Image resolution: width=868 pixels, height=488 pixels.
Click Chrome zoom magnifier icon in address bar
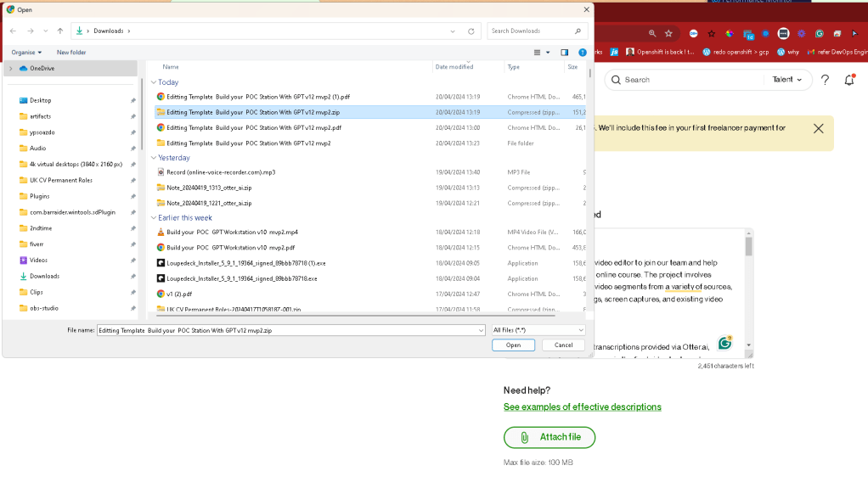(652, 34)
